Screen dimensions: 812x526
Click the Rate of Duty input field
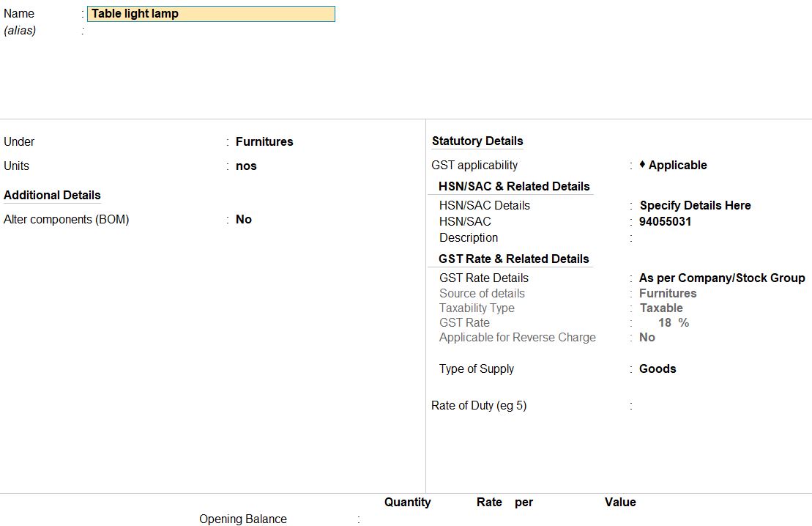click(696, 406)
